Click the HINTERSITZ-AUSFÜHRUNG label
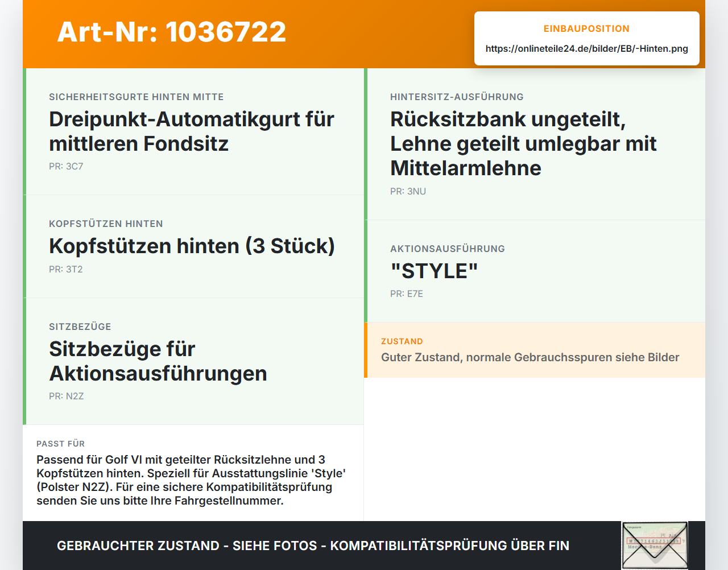The image size is (728, 570). [457, 97]
